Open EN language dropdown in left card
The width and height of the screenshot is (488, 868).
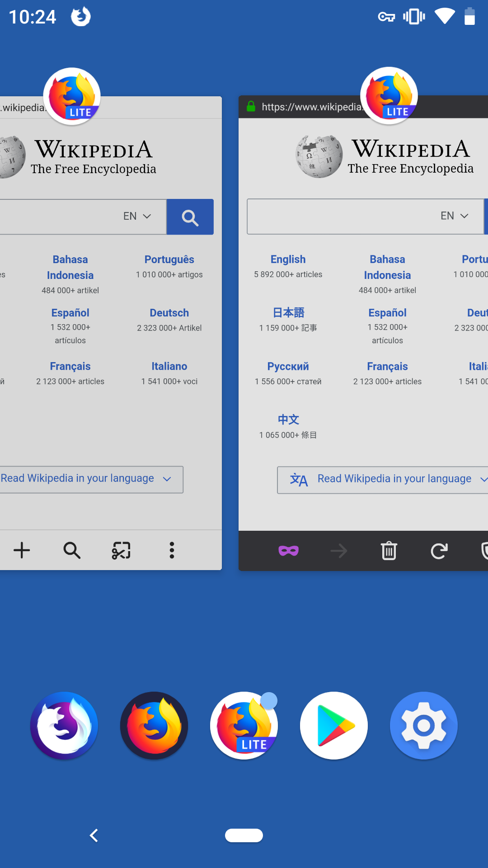click(x=137, y=216)
